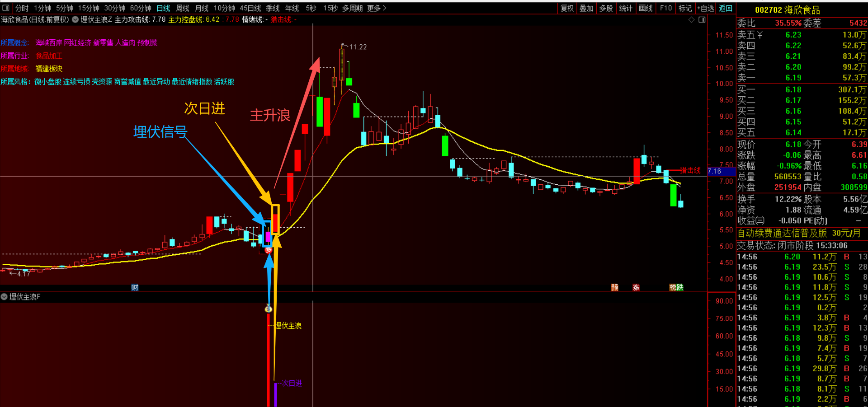868x407 pixels.
Task: Click the 标记 mark button
Action: pyautogui.click(x=685, y=8)
